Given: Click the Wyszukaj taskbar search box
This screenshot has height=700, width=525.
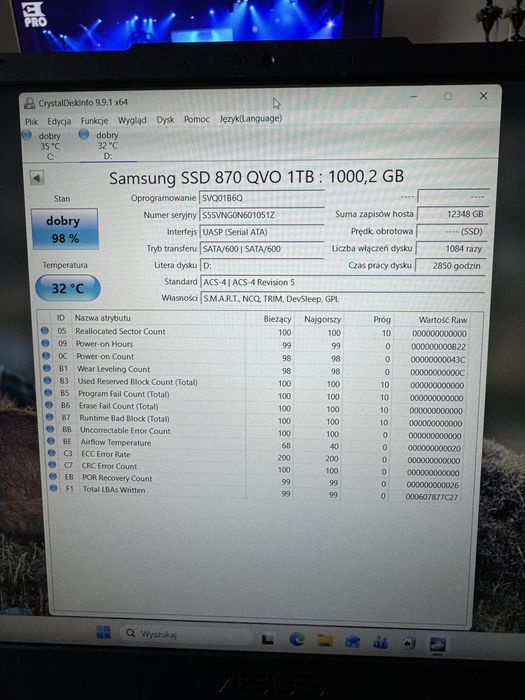Looking at the screenshot, I should (186, 635).
